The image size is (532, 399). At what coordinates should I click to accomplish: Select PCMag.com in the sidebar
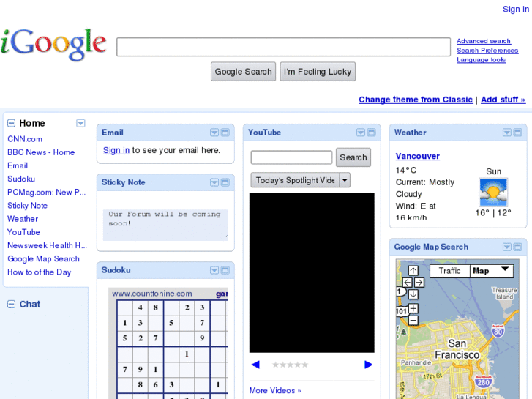[47, 193]
